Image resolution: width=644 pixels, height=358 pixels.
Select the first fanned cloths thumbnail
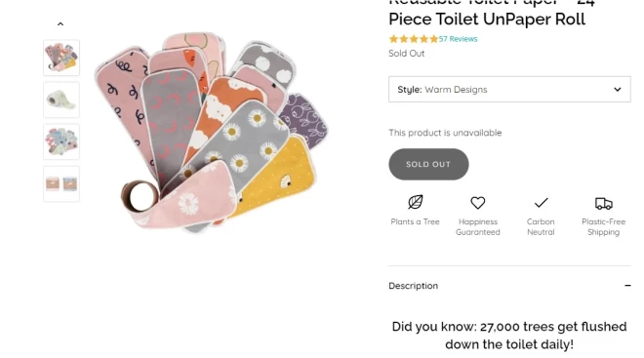pyautogui.click(x=61, y=58)
